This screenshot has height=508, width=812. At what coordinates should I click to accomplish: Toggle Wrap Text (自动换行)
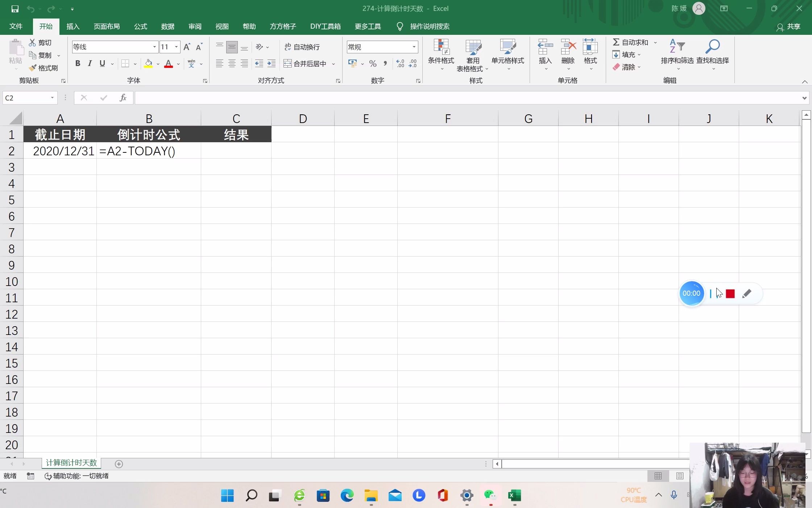point(302,47)
